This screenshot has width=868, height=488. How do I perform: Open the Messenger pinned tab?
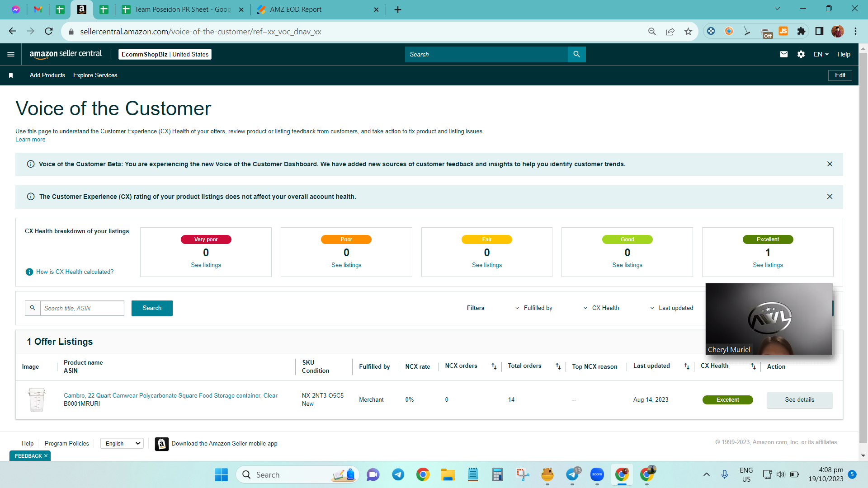click(x=16, y=9)
